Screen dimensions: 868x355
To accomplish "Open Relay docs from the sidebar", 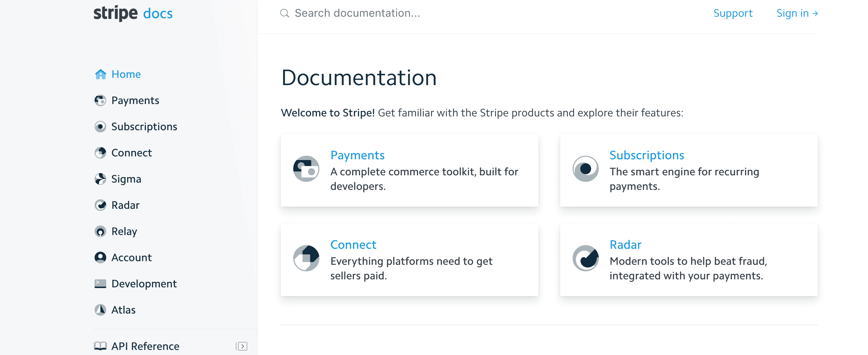I will (124, 231).
